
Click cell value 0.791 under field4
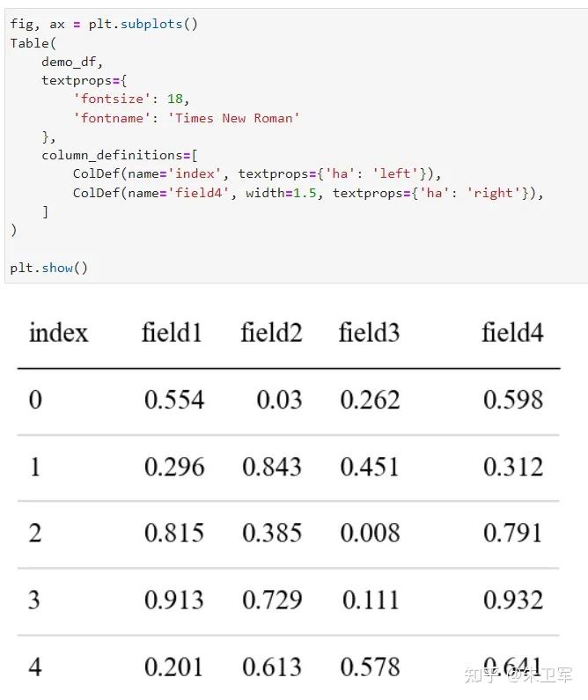[512, 533]
